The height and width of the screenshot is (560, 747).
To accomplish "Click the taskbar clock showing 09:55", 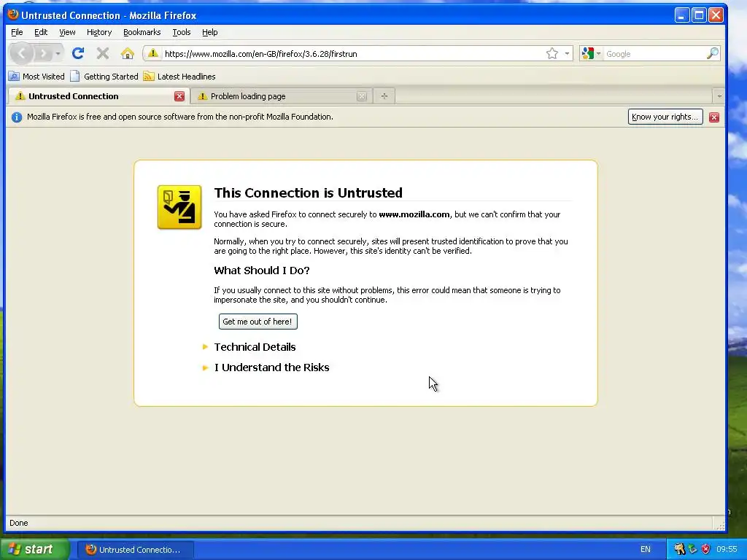I will pos(727,550).
